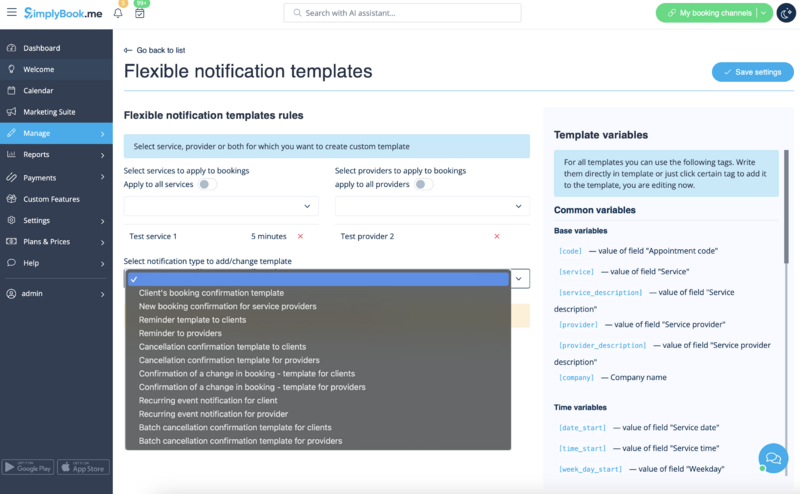Click the Marketing Suite megaphone icon

[x=11, y=112]
